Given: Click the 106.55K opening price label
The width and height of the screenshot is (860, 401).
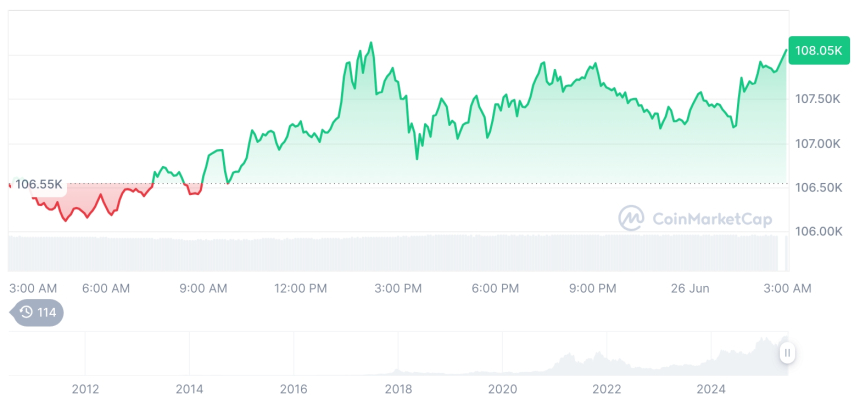Looking at the screenshot, I should tap(39, 184).
